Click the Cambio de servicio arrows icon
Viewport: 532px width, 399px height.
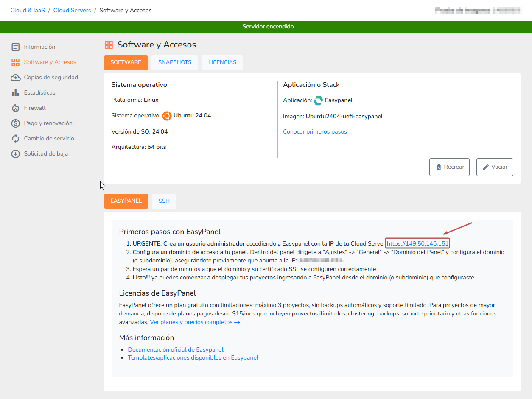[x=16, y=139]
